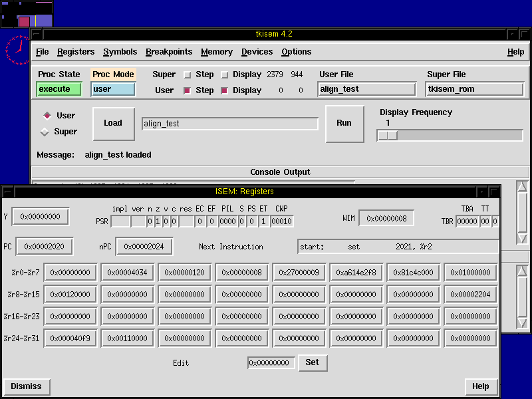Click the lower pane scrollbar up arrow

click(522, 271)
